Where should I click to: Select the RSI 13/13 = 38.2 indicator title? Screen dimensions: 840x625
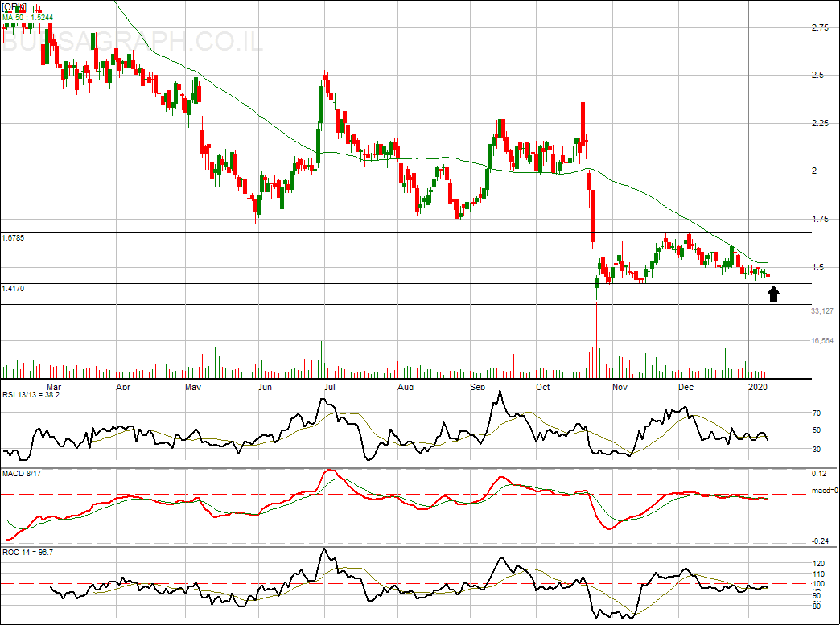31,395
